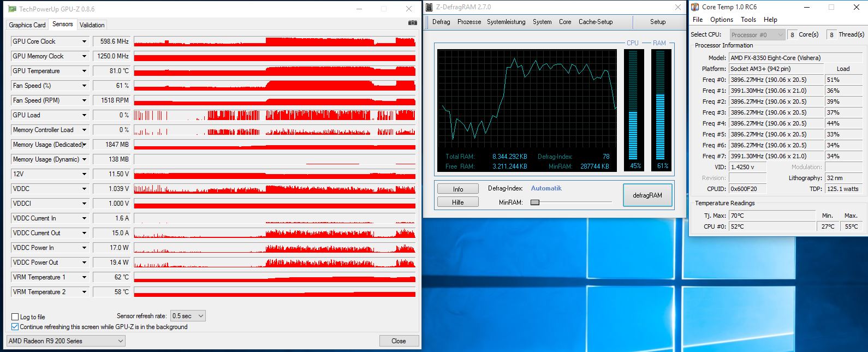The width and height of the screenshot is (868, 352).
Task: Click the Lithography value 32 nm
Action: 843,178
